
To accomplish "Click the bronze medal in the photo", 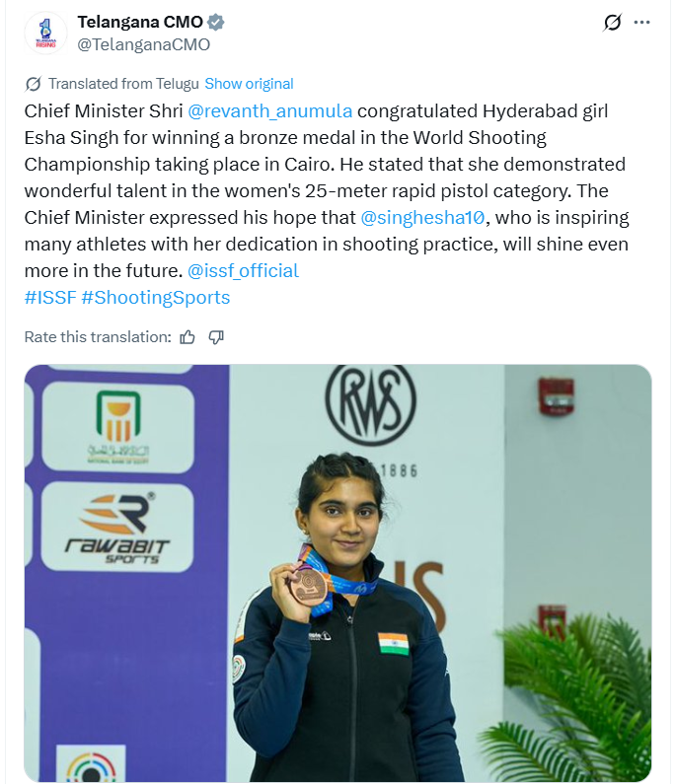I will [x=309, y=587].
